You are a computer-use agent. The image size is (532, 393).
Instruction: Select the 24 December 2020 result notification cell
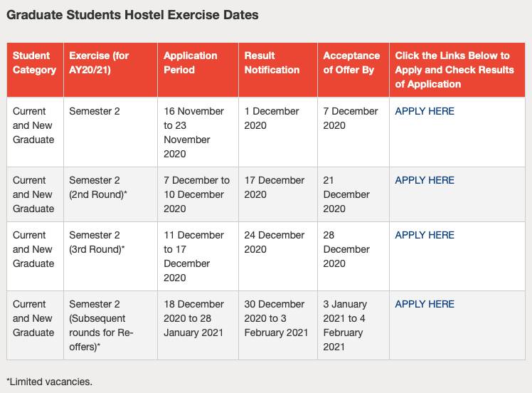(x=275, y=242)
